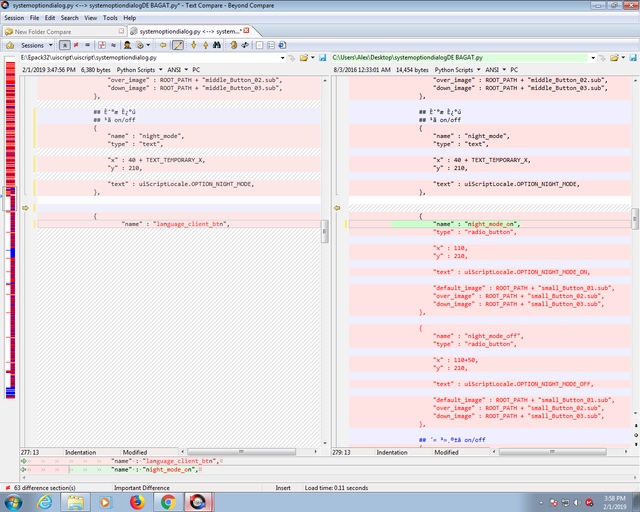Click the details list layout icon
This screenshot has height=512, width=640.
pyautogui.click(x=271, y=45)
